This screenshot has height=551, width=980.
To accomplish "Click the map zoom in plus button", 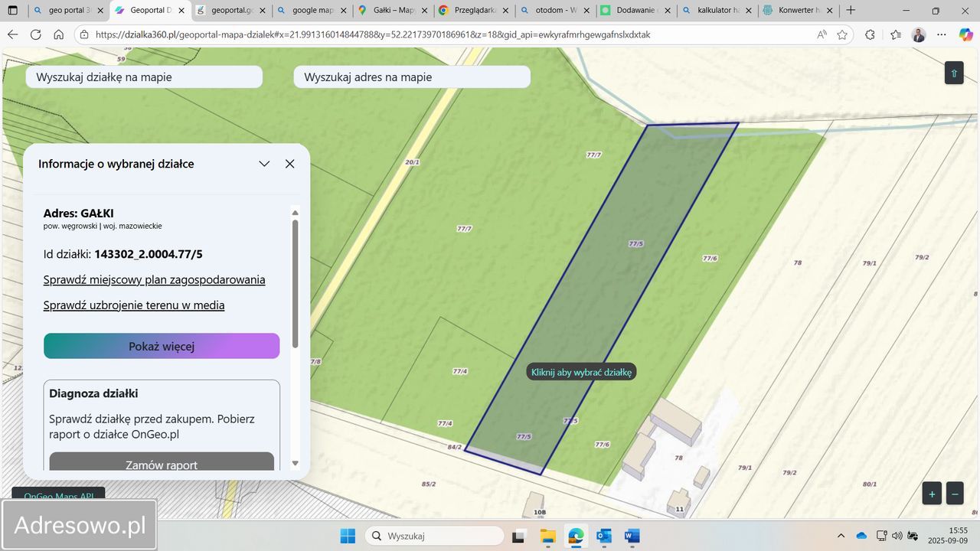I will 932,494.
